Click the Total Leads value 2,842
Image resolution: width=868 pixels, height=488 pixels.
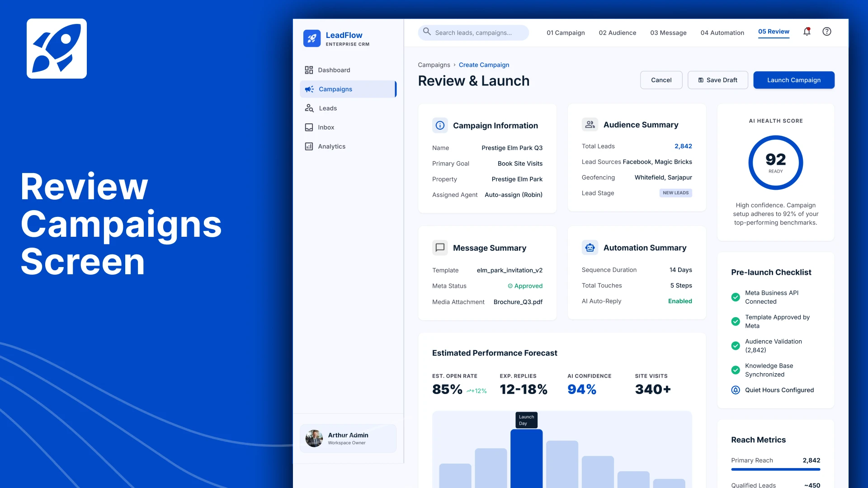[x=683, y=146]
